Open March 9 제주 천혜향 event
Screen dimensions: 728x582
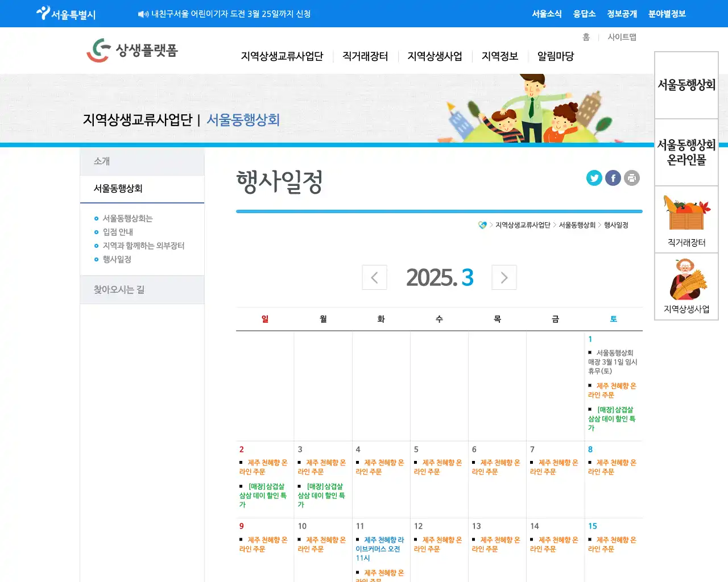tap(263, 544)
